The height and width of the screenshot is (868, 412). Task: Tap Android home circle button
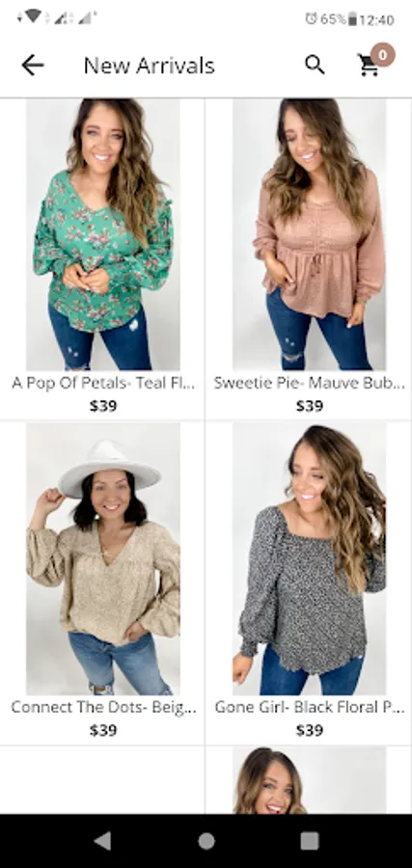206,841
